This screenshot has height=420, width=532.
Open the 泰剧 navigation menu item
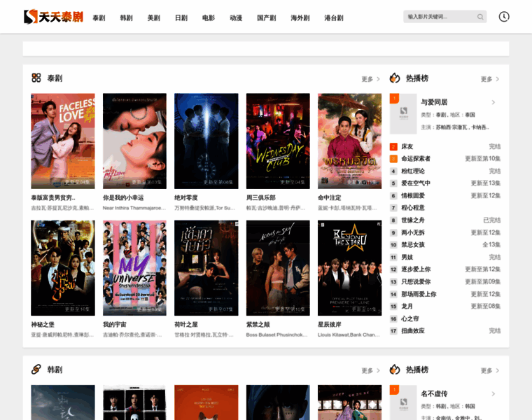coord(99,18)
